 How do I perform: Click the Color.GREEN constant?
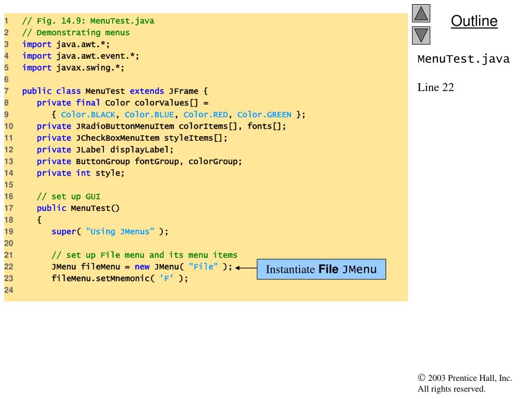(264, 115)
